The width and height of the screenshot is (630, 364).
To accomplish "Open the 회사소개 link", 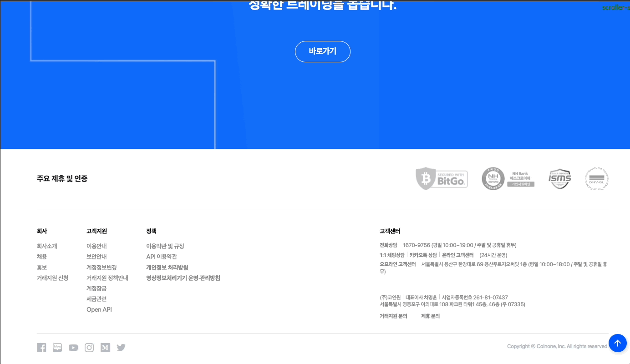I will pyautogui.click(x=46, y=246).
